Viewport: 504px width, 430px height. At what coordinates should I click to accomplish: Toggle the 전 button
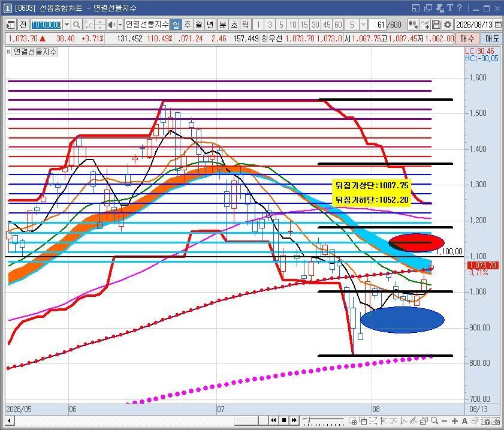pyautogui.click(x=23, y=25)
